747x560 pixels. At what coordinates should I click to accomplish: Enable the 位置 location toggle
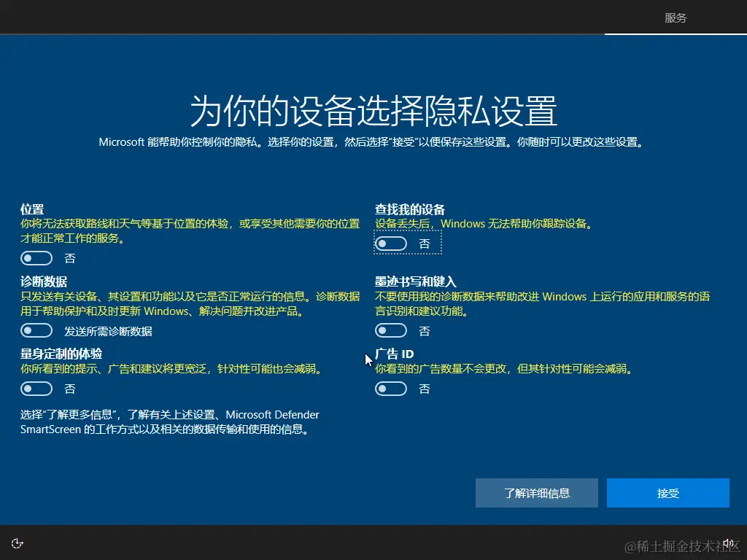36,257
